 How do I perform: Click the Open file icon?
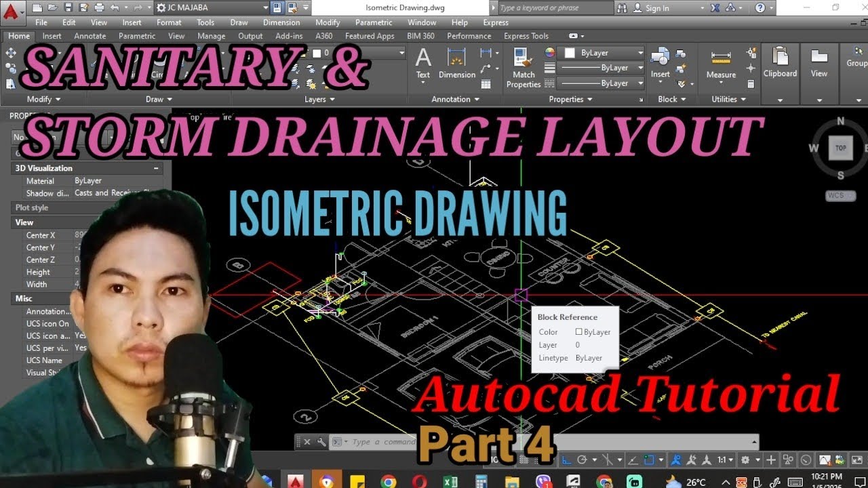52,8
